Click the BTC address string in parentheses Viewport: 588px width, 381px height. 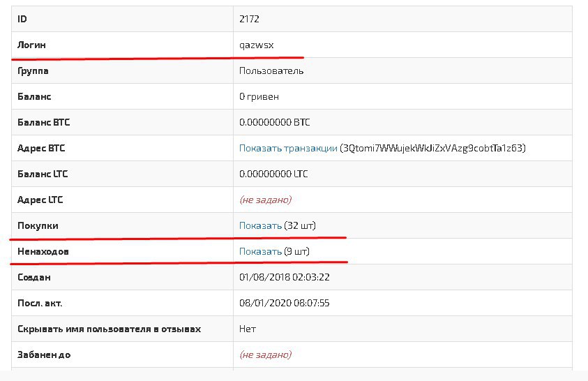[432, 148]
